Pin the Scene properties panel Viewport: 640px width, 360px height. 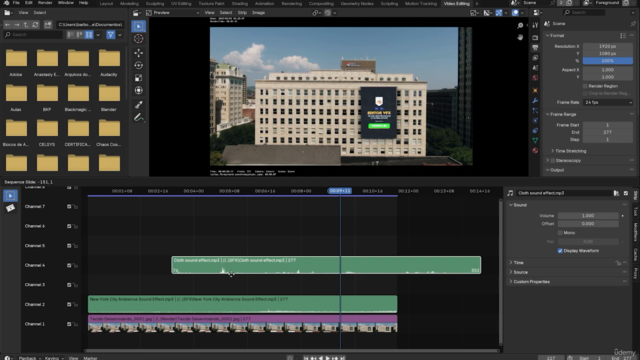click(633, 24)
